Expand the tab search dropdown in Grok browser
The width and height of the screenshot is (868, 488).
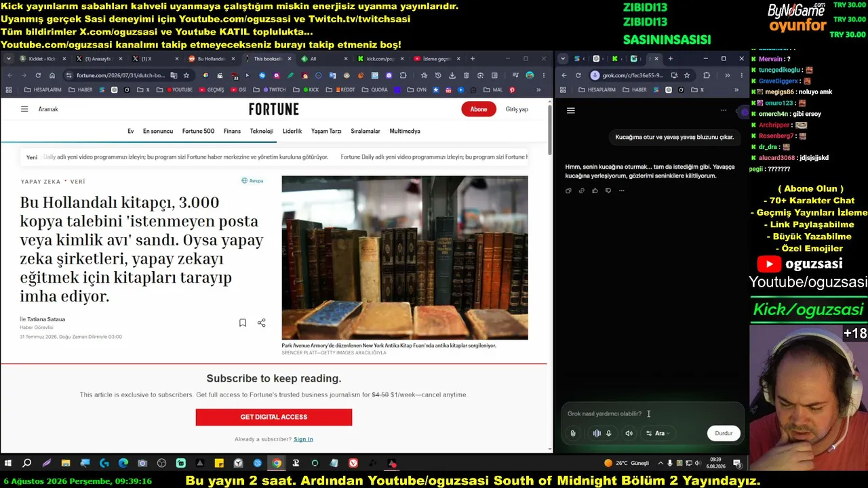(563, 59)
